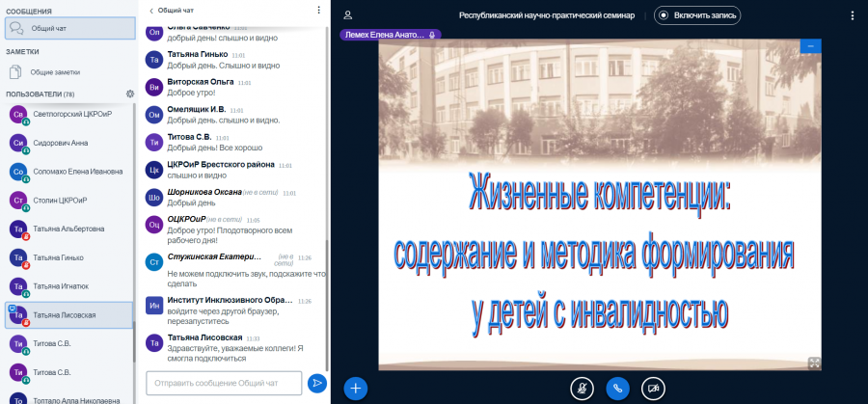
Task: Toggle the microphone mute button
Action: click(582, 390)
